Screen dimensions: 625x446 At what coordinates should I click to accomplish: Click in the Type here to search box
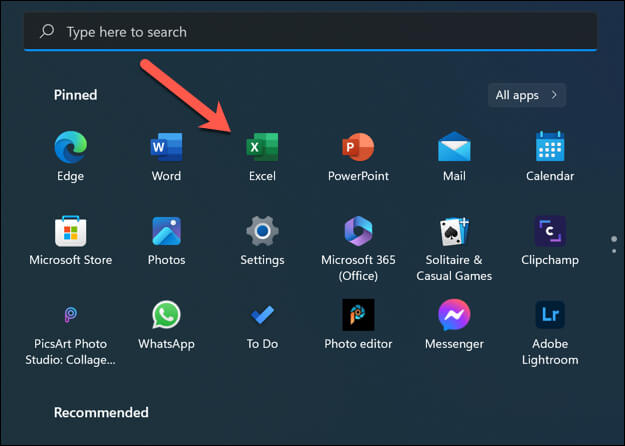(310, 31)
